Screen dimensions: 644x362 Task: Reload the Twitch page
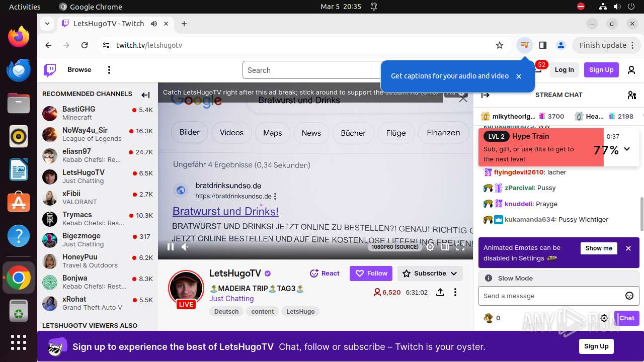tap(85, 45)
